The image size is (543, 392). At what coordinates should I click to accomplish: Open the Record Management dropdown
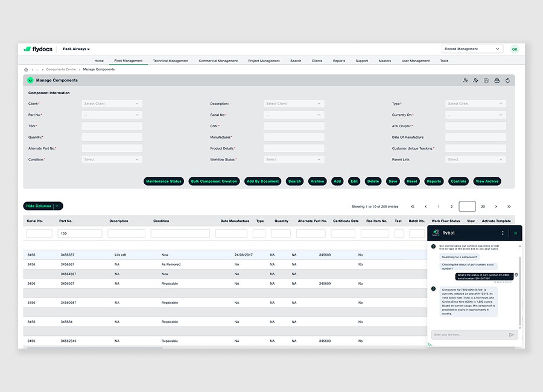click(x=472, y=49)
